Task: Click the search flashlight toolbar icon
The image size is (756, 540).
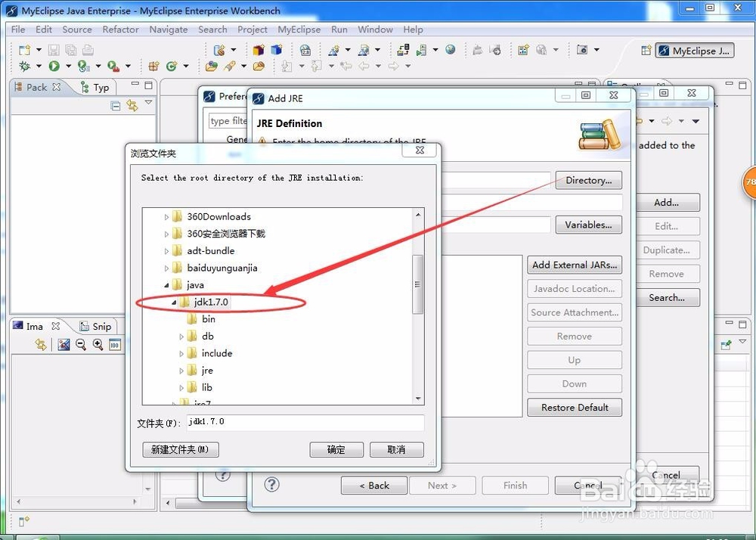Action: tap(230, 66)
